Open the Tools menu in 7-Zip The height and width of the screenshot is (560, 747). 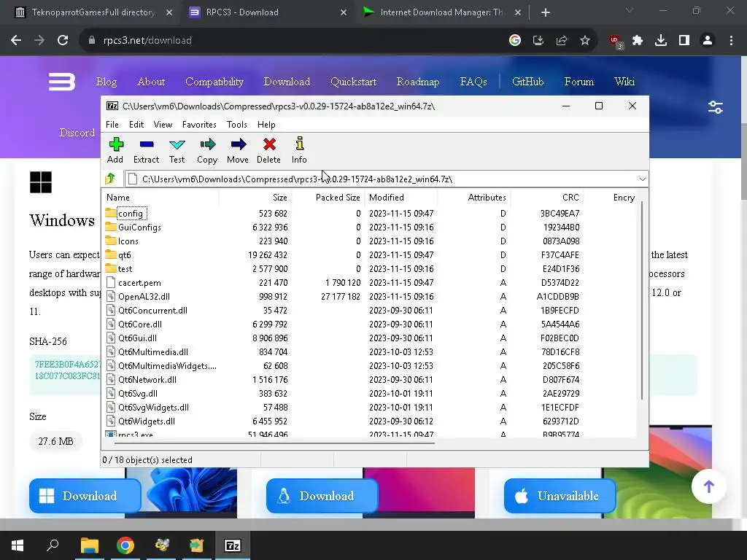237,124
